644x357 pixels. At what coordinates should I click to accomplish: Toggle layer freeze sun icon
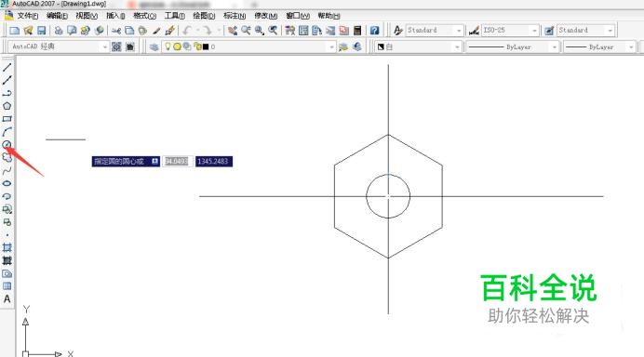177,46
